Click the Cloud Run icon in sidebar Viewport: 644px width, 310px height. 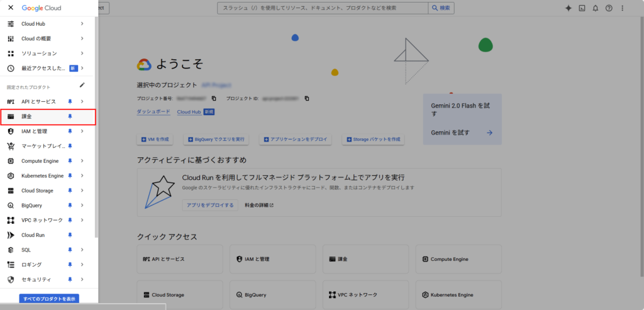point(11,235)
